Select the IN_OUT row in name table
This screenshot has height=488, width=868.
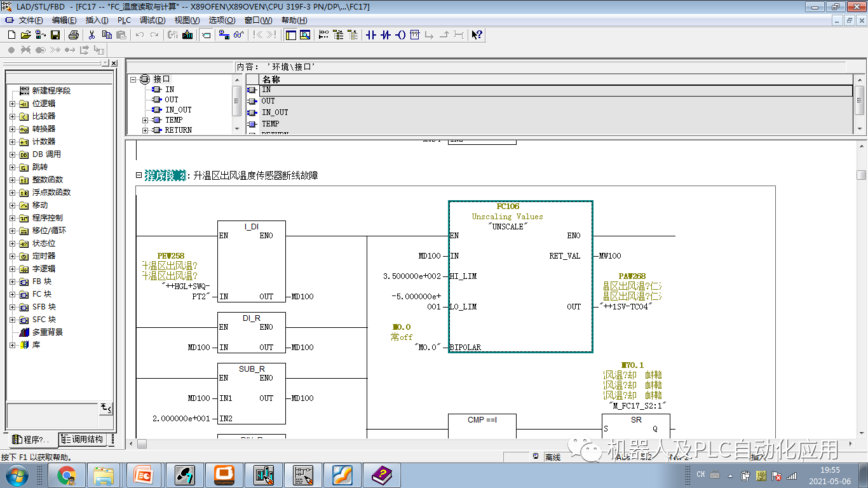coord(550,112)
